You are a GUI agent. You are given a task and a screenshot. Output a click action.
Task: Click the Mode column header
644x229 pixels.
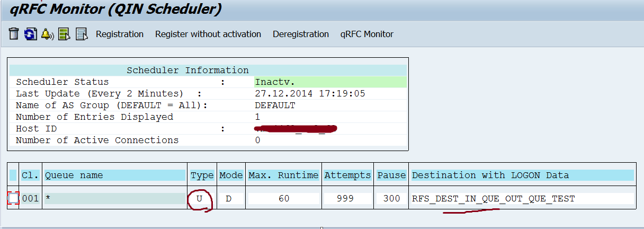[x=231, y=175]
